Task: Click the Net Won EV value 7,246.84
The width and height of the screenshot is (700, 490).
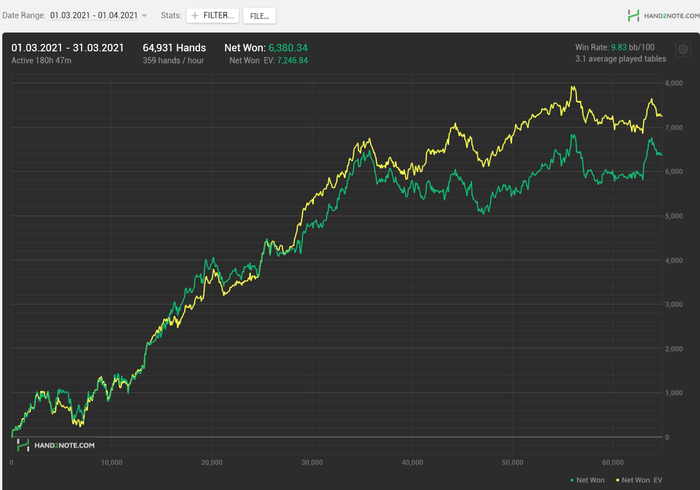Action: pos(292,60)
